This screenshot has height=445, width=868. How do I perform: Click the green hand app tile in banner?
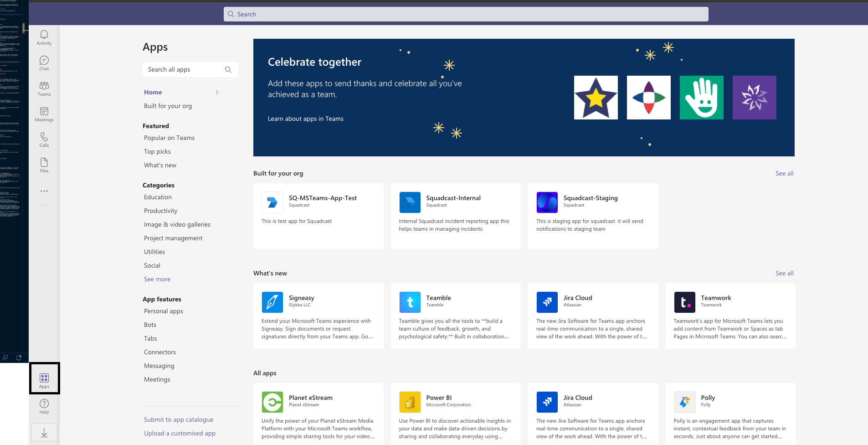click(701, 98)
